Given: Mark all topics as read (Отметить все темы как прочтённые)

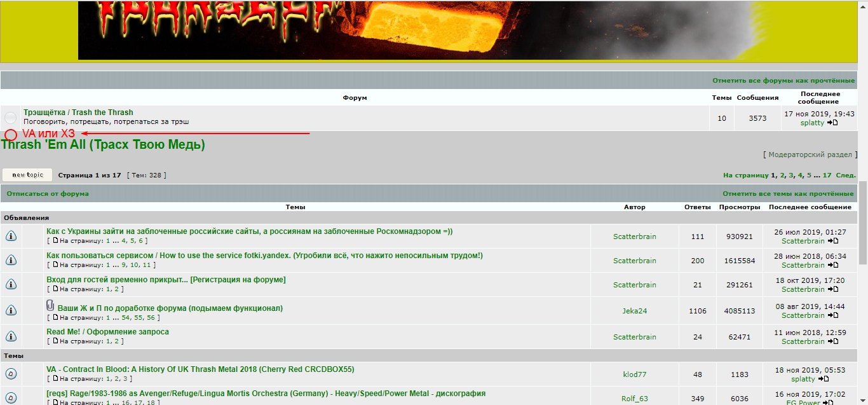Looking at the screenshot, I should click(x=788, y=193).
